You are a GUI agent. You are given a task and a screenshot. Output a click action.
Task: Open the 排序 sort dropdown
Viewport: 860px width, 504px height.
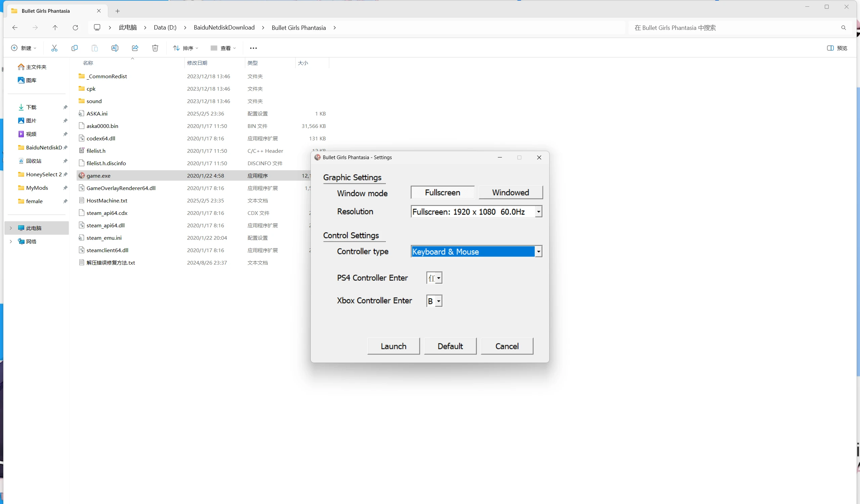[x=186, y=48]
